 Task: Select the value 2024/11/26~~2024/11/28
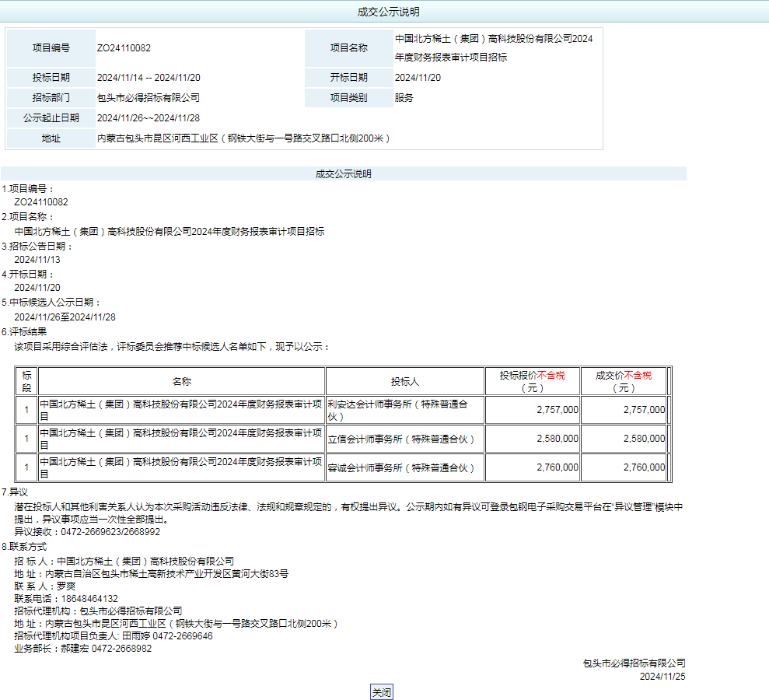pos(149,117)
